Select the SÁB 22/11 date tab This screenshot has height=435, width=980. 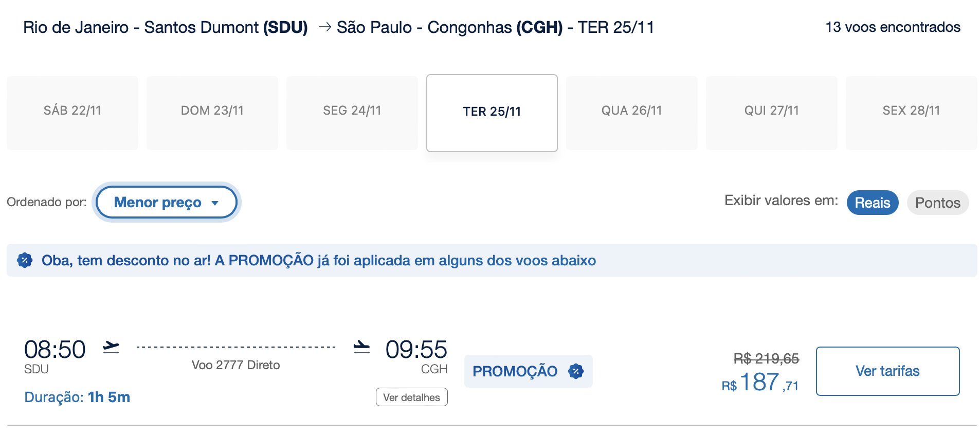tap(72, 111)
